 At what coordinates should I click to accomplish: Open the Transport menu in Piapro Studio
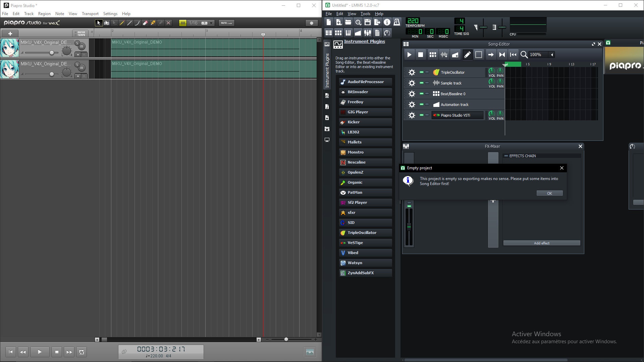point(90,13)
